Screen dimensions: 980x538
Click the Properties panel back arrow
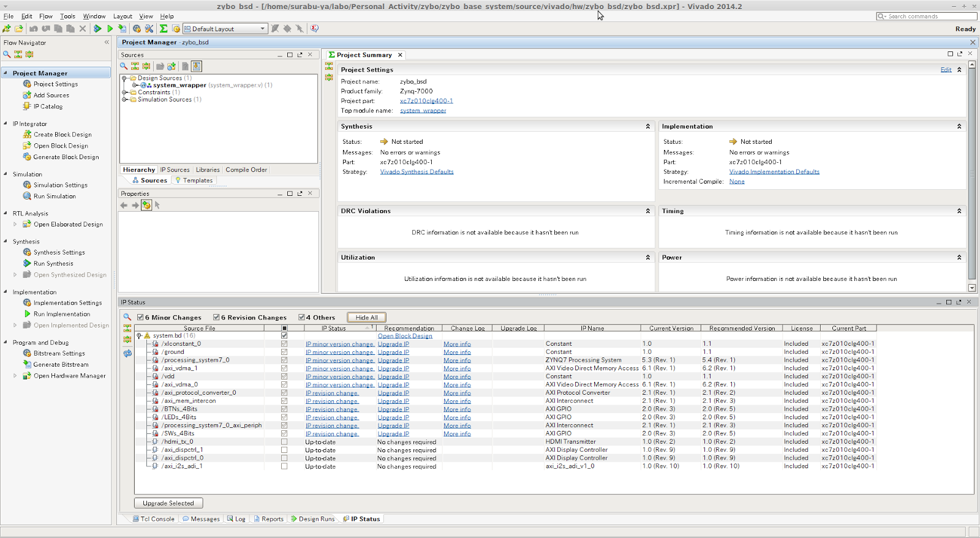point(124,205)
